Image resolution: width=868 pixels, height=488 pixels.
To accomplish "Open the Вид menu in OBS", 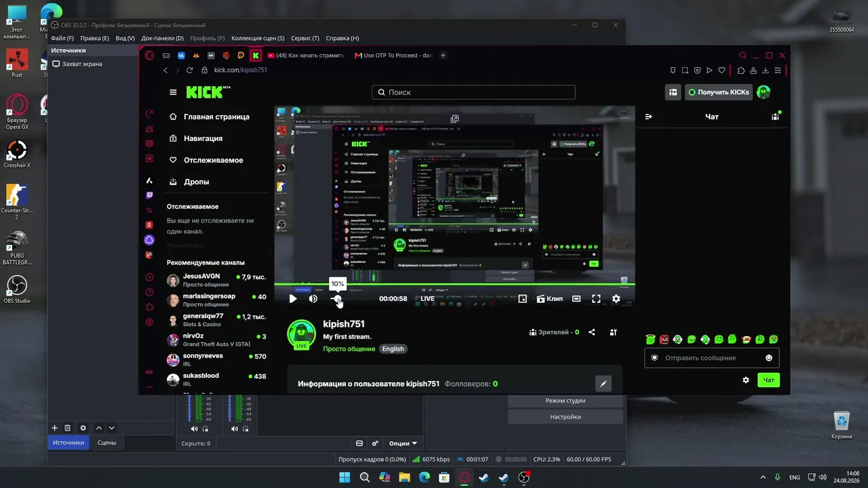I will pos(125,39).
